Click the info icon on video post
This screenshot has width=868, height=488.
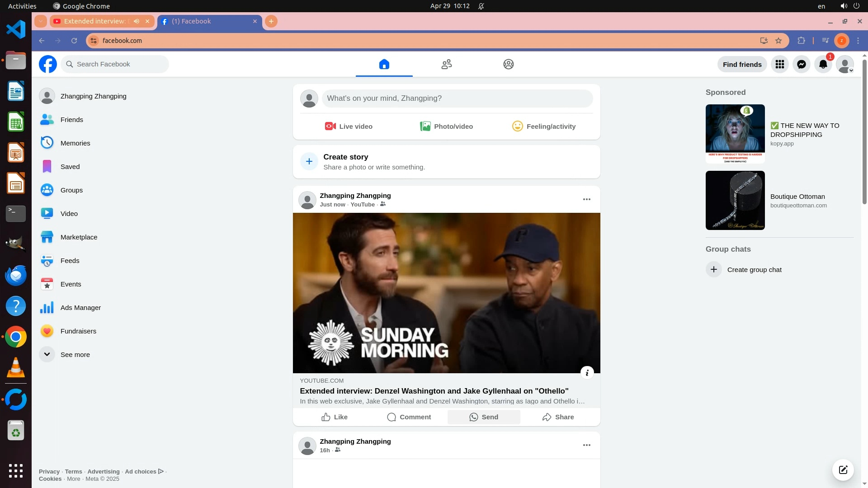point(587,373)
